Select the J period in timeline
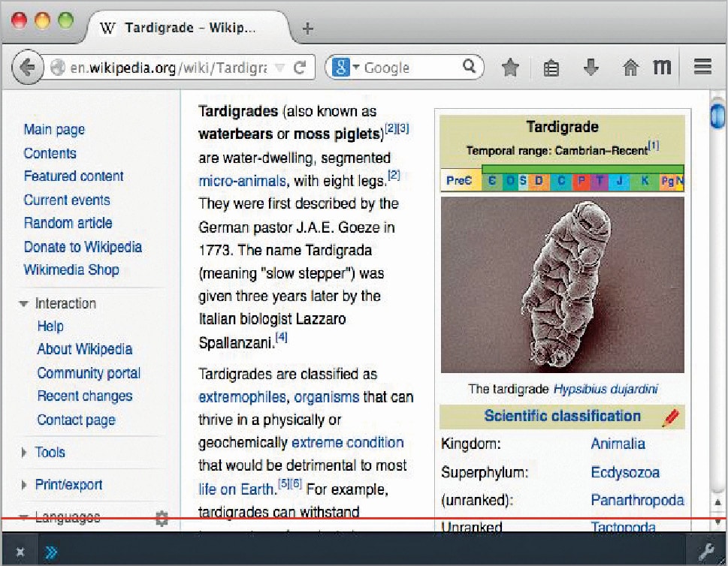The width and height of the screenshot is (728, 566). (x=619, y=181)
